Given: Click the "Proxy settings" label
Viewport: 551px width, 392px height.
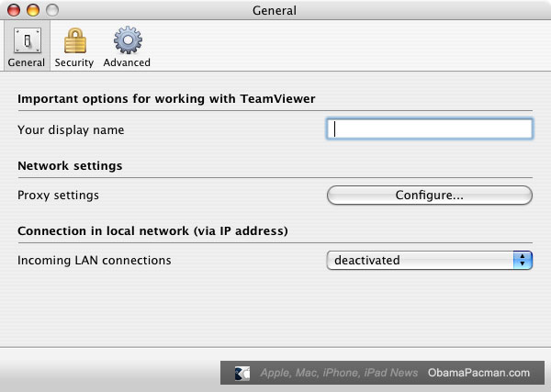Looking at the screenshot, I should (59, 195).
